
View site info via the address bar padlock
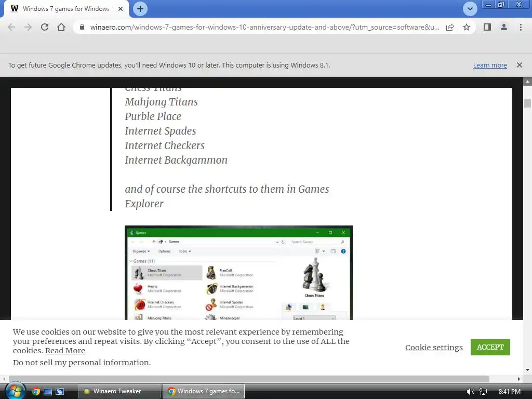(82, 27)
